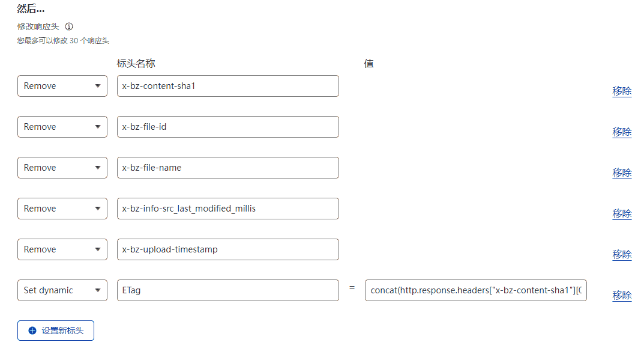Open the operation dropdown for x-bz-file-id
Screen dimensions: 644x348
62,127
